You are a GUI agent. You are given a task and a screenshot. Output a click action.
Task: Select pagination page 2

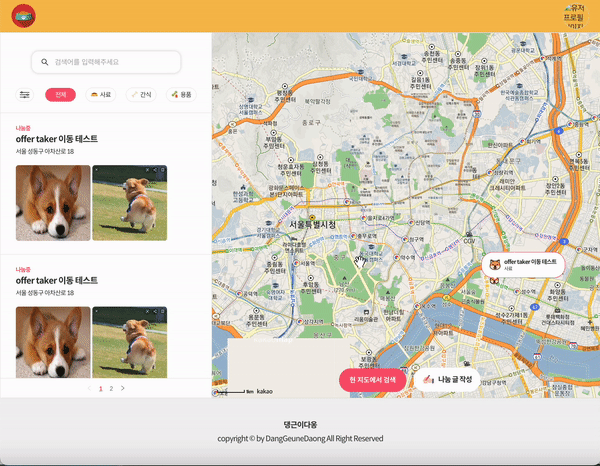pyautogui.click(x=111, y=388)
